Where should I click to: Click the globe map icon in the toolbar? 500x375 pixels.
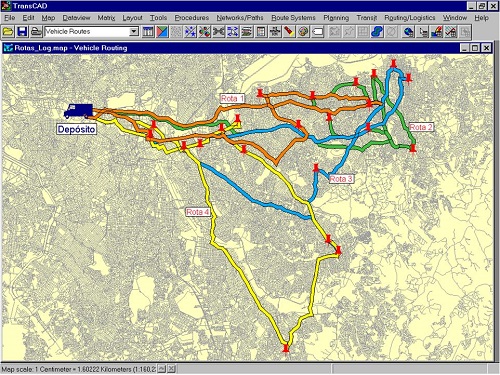[408, 32]
